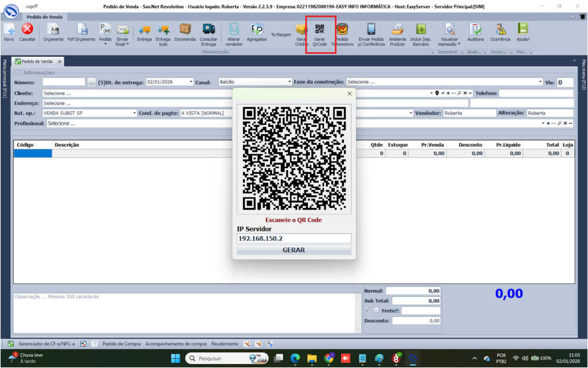Open Incluir Dep. Bancário icon
588x368 pixels.
tap(421, 29)
